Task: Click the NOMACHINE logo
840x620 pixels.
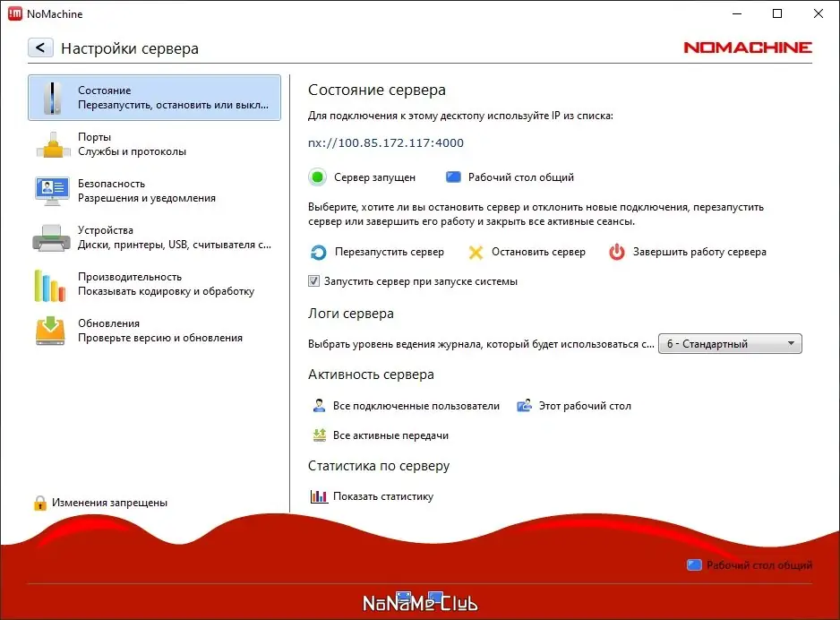Action: click(748, 47)
